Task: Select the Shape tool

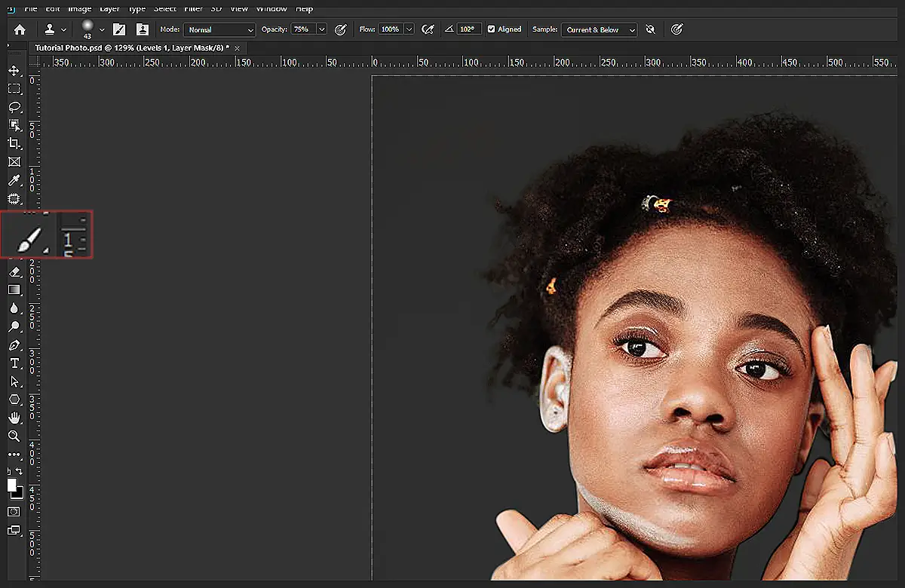Action: click(x=14, y=400)
